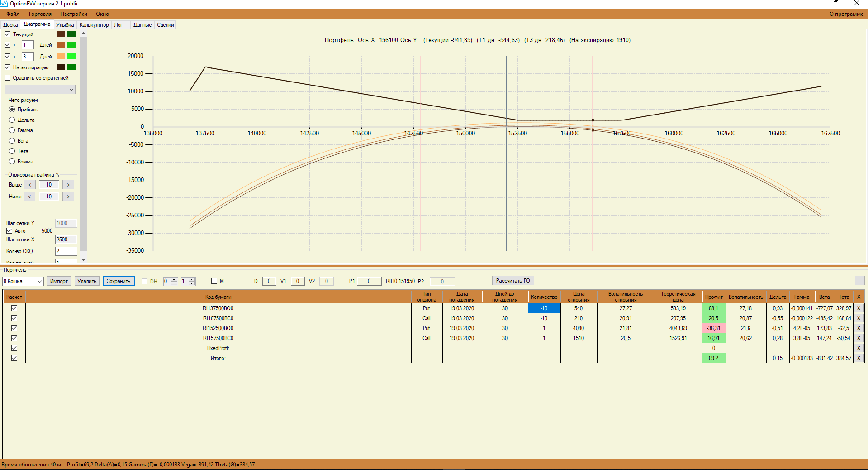Collapse the portfolio panel with underscore button

click(x=860, y=281)
